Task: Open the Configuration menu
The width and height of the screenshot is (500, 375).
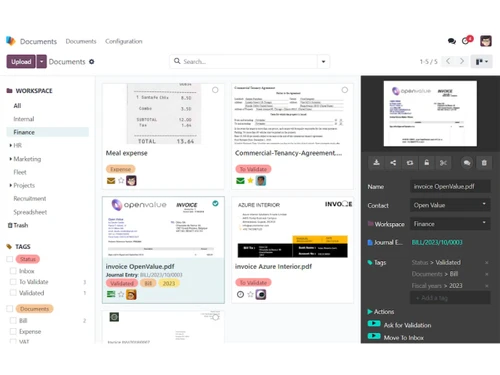Action: [124, 41]
